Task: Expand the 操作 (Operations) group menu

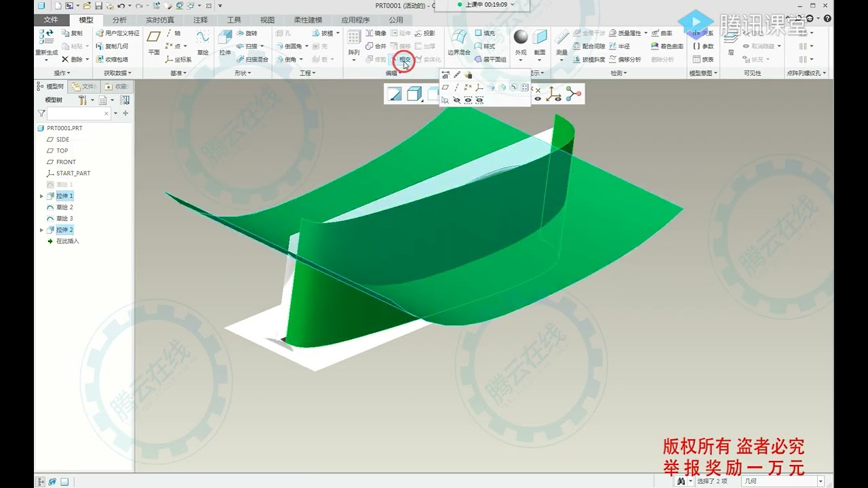Action: [x=62, y=73]
